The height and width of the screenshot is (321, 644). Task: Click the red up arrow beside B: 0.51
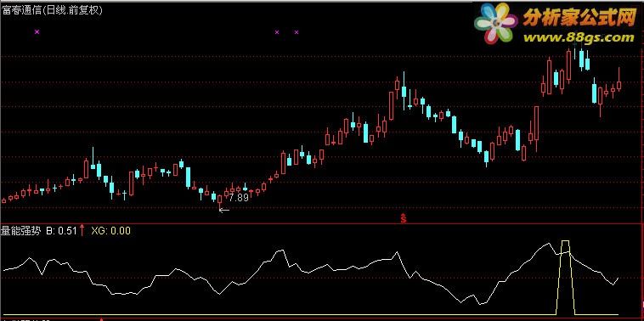point(82,230)
